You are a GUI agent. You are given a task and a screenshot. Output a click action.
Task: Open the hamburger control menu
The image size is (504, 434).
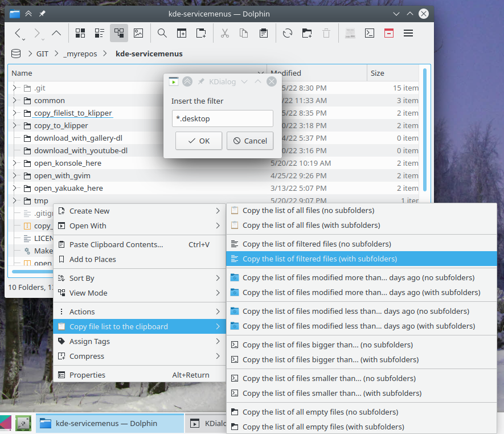[x=408, y=33]
